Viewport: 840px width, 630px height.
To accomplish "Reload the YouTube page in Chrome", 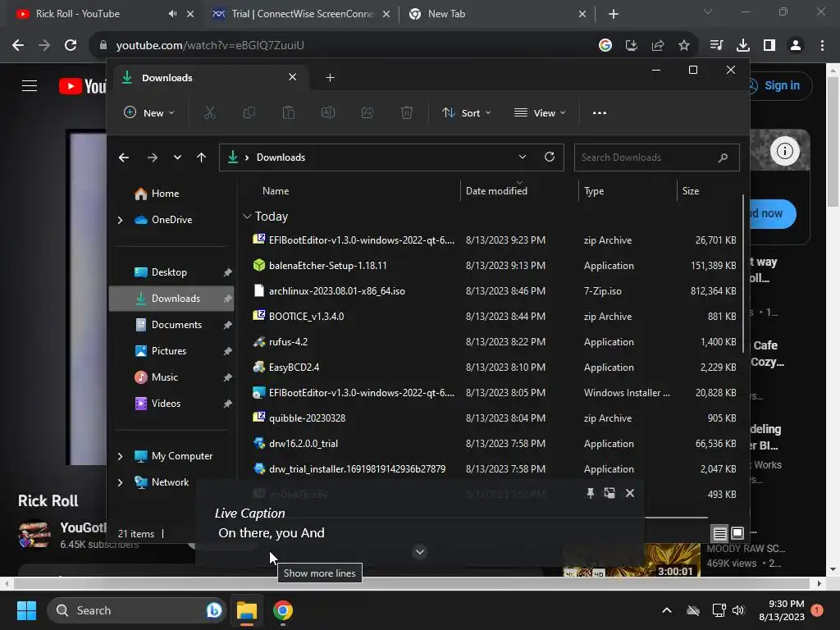I will tap(71, 45).
